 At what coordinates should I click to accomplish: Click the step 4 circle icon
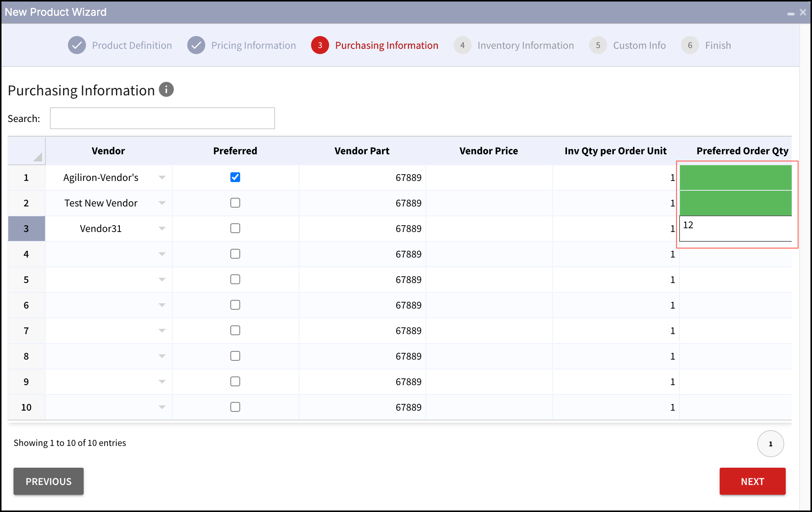[463, 45]
